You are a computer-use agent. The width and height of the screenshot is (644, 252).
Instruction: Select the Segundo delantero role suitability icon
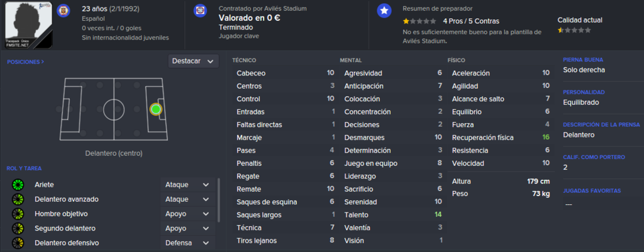click(x=18, y=229)
